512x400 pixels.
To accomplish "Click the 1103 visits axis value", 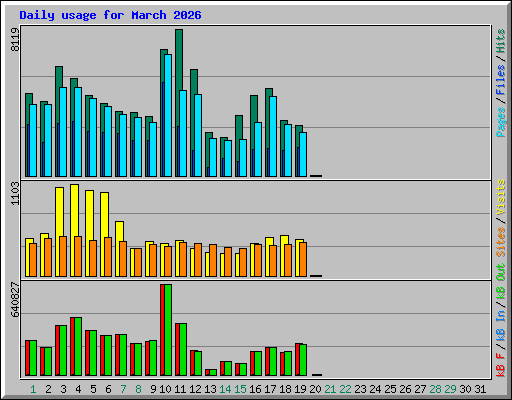I will point(15,193).
